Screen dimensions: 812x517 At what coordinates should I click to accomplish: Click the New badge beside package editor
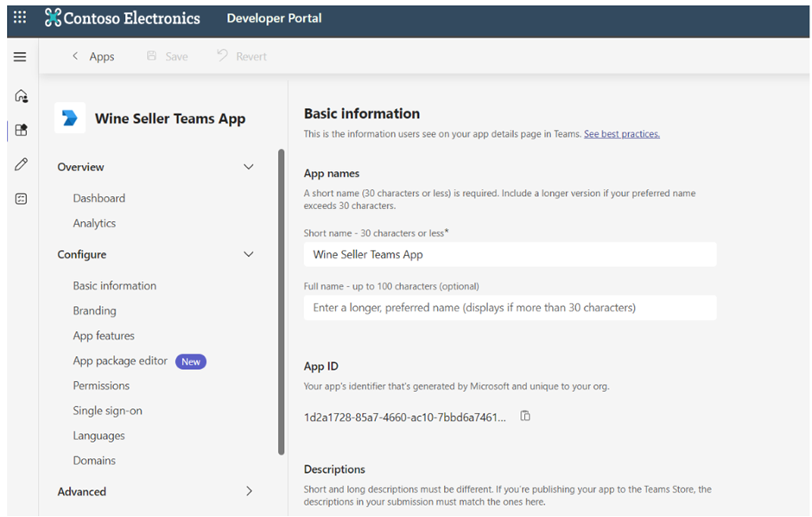pyautogui.click(x=191, y=361)
